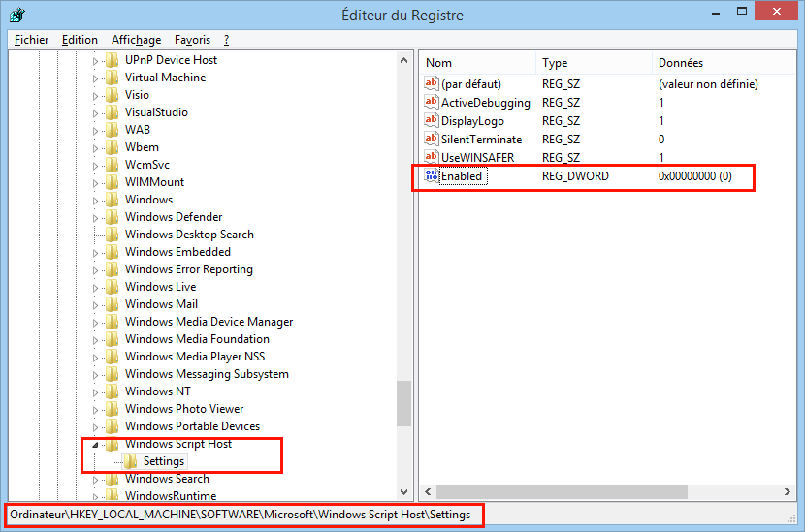This screenshot has height=532, width=805.
Task: Minimize the Éditeur du Registre window
Action: 716,12
